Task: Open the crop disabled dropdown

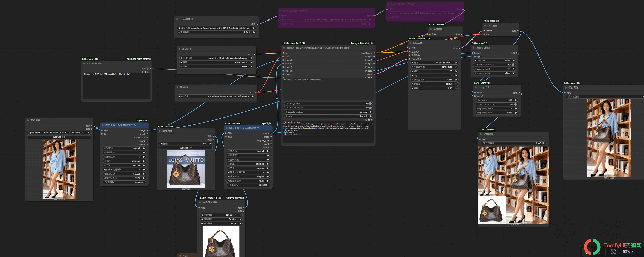Action: pos(328,116)
